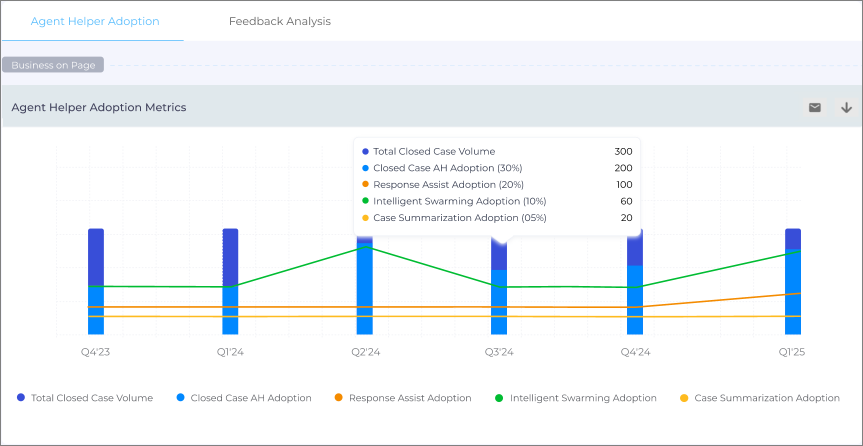This screenshot has width=863, height=446.
Task: Click the Q4'24 x-axis label
Action: click(635, 352)
